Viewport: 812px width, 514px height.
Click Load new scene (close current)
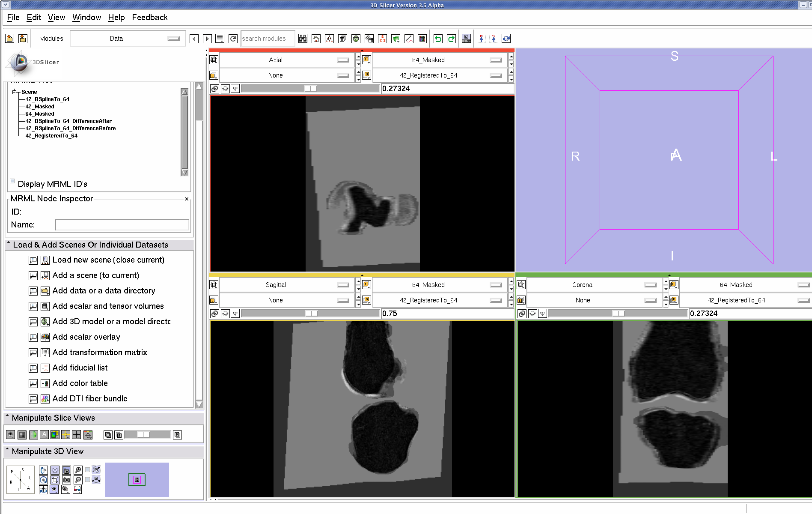pos(108,260)
